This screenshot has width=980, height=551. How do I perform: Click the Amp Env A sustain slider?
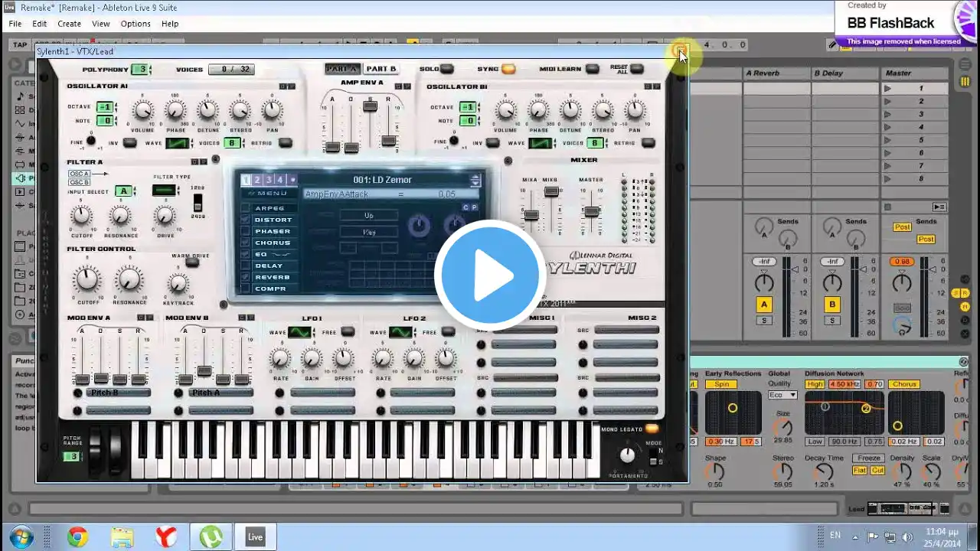[x=371, y=106]
